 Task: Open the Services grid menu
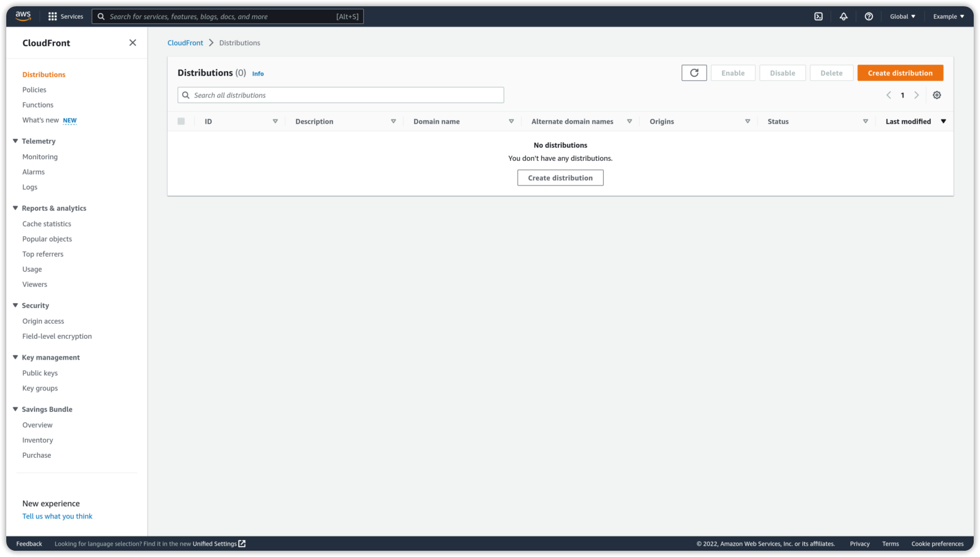click(65, 16)
